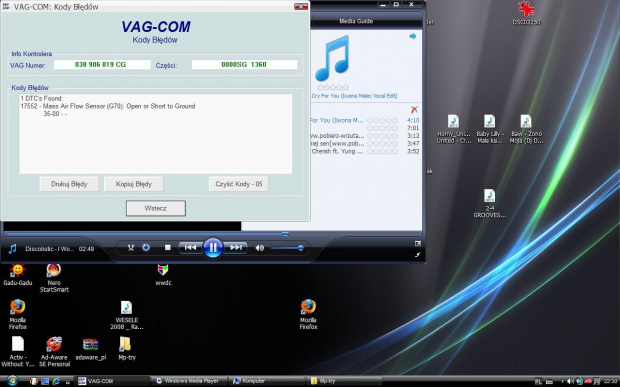
Task: Toggle repeat mode in media player
Action: point(146,247)
